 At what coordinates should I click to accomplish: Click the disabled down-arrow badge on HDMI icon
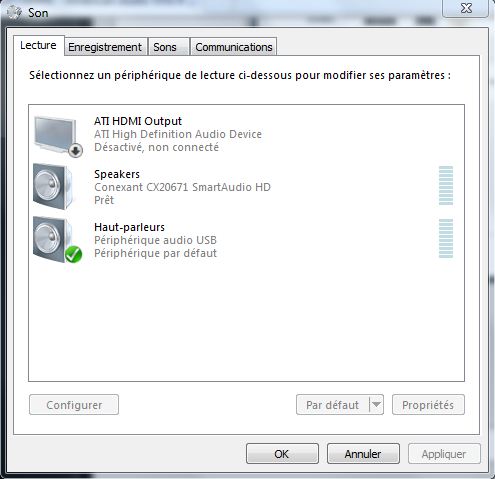[x=76, y=151]
